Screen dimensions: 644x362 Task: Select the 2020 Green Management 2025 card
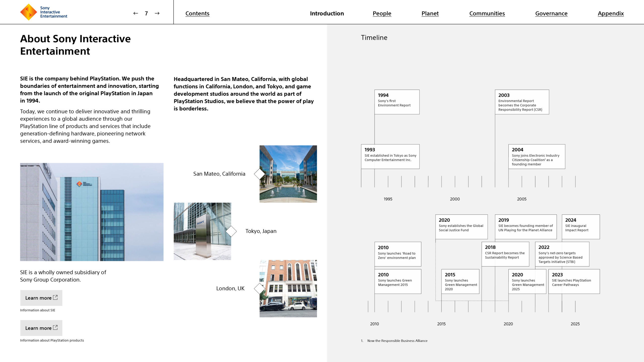point(527,282)
